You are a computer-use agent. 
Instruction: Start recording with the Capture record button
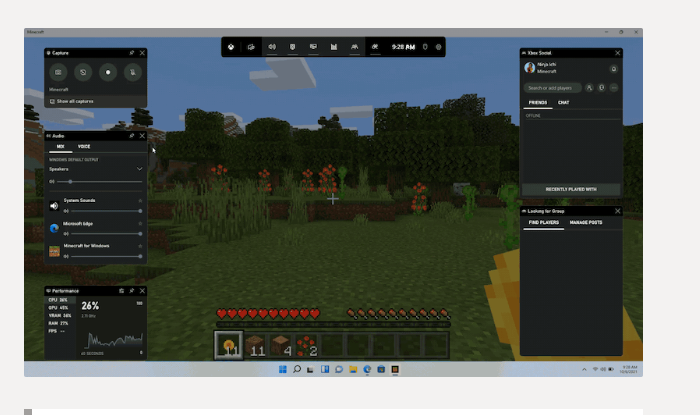(107, 73)
